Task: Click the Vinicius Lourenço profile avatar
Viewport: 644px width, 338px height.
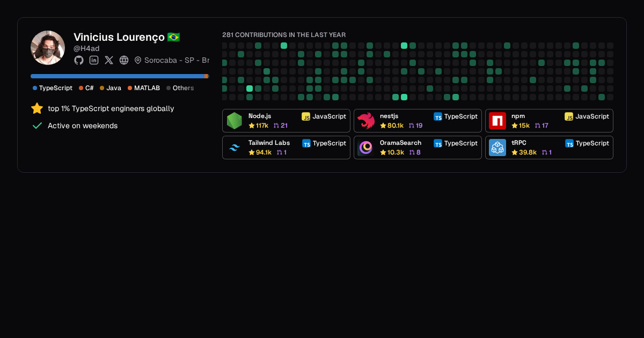Action: (48, 48)
